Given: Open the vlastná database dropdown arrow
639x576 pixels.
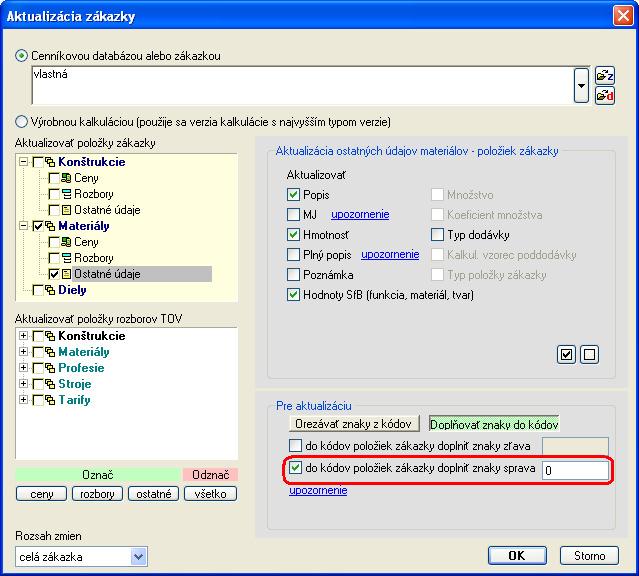Looking at the screenshot, I should [x=582, y=85].
